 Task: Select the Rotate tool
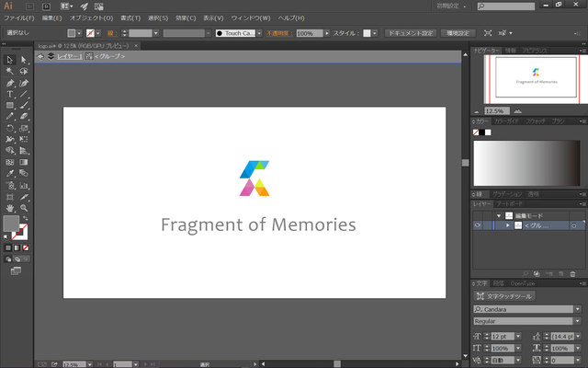pos(10,128)
